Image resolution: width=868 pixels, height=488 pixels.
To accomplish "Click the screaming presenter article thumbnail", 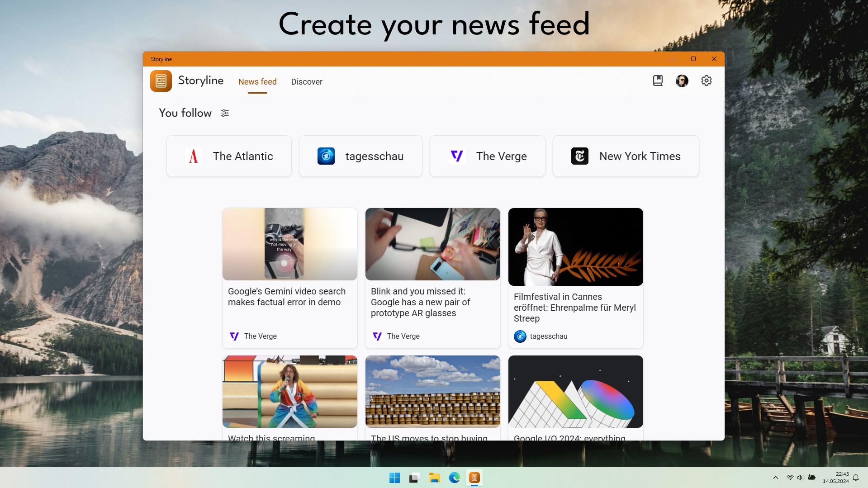I will 290,392.
